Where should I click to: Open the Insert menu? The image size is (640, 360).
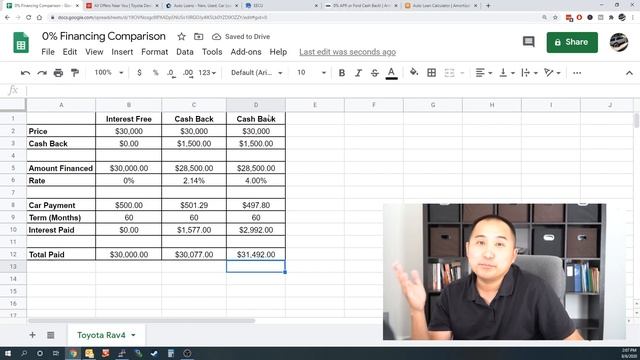[122, 52]
